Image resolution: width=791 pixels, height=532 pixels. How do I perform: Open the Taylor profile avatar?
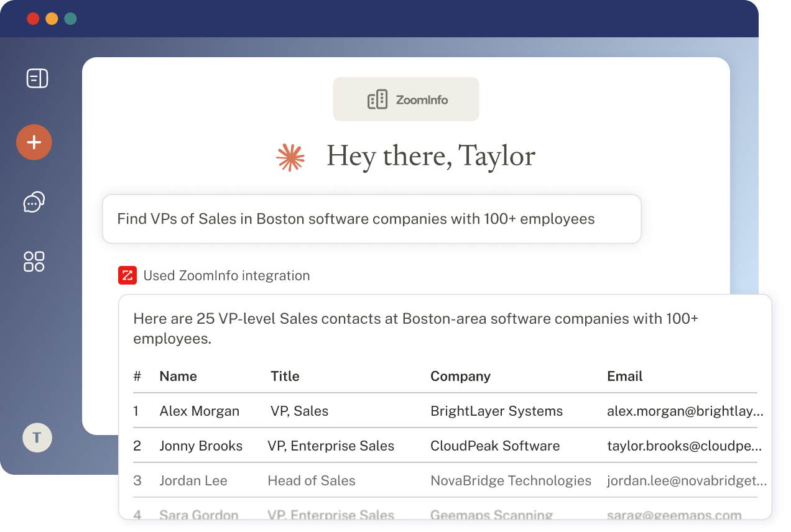pos(37,438)
